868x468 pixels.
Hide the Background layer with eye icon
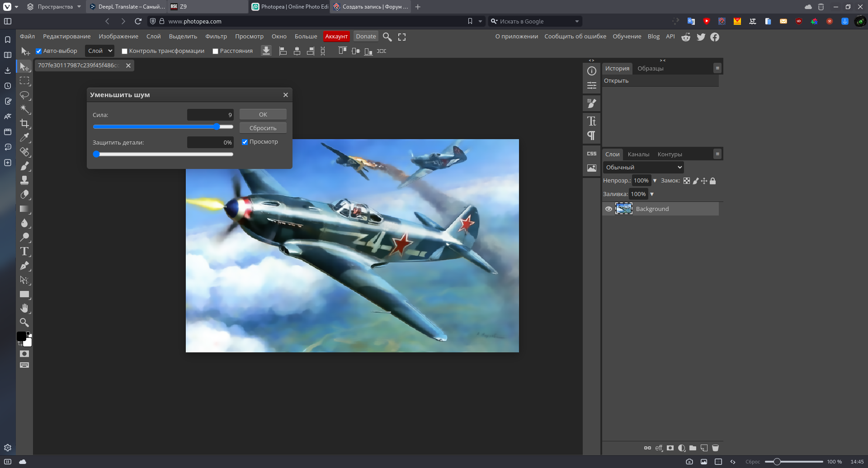tap(609, 209)
